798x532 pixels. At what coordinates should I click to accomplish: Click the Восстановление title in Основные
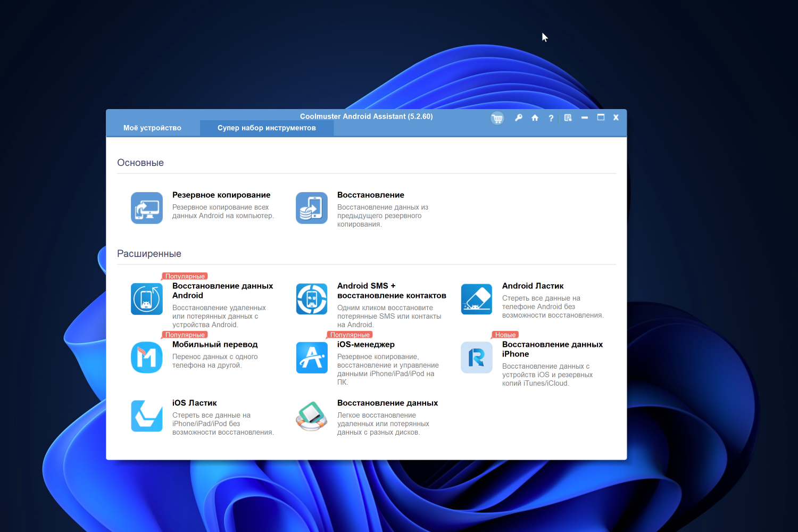pos(371,195)
